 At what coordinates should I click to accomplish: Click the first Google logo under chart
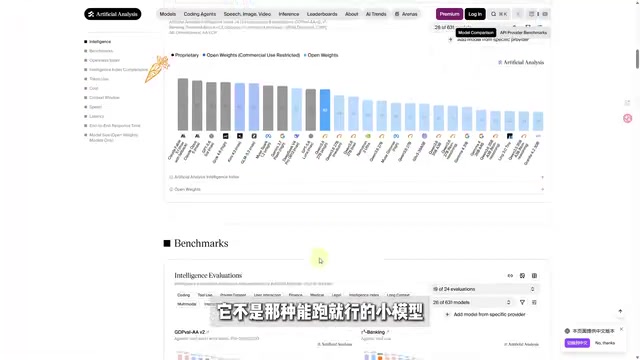[282, 136]
